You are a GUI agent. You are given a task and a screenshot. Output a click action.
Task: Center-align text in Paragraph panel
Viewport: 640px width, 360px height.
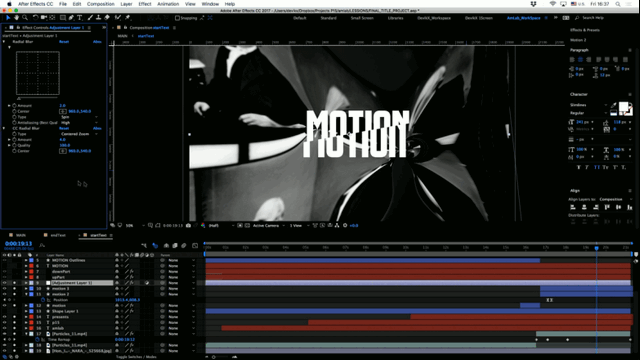click(x=580, y=60)
